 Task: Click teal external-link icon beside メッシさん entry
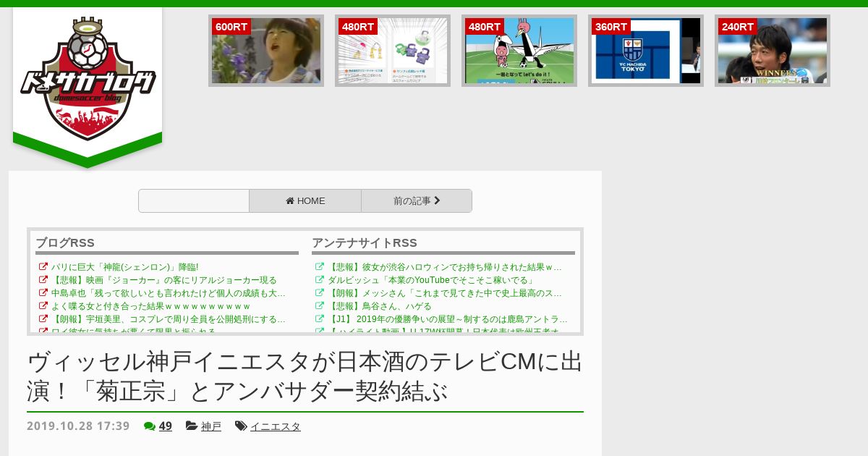(319, 293)
